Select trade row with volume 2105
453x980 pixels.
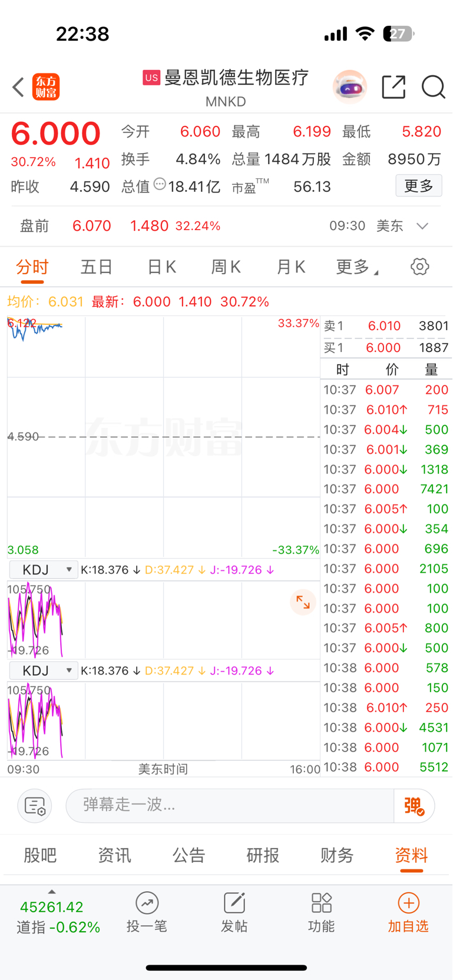point(386,569)
